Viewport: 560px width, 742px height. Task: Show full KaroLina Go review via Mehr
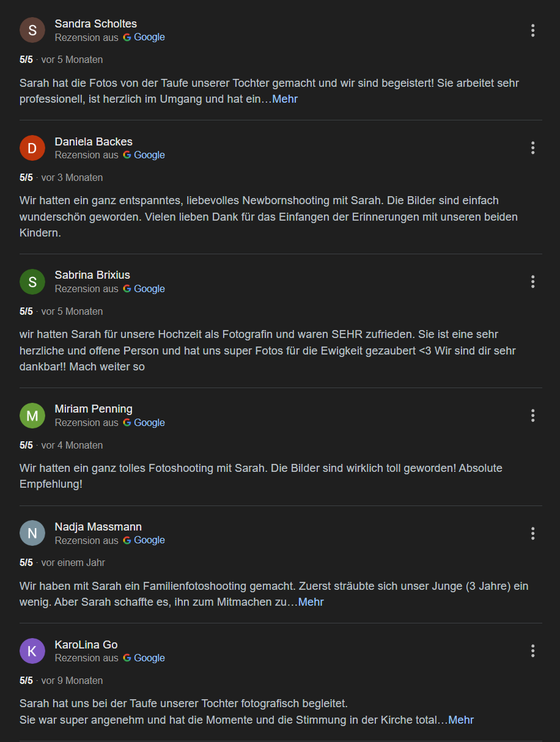460,720
